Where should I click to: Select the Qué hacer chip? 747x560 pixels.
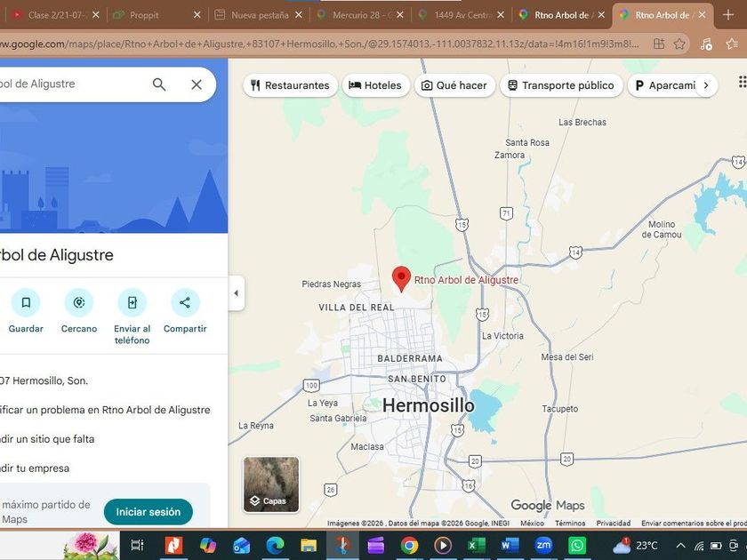pyautogui.click(x=455, y=85)
